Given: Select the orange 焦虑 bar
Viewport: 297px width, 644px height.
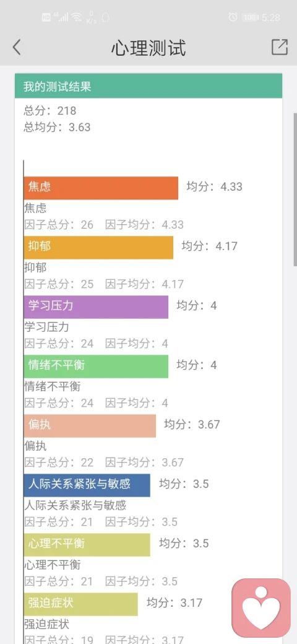Looking at the screenshot, I should tap(101, 188).
